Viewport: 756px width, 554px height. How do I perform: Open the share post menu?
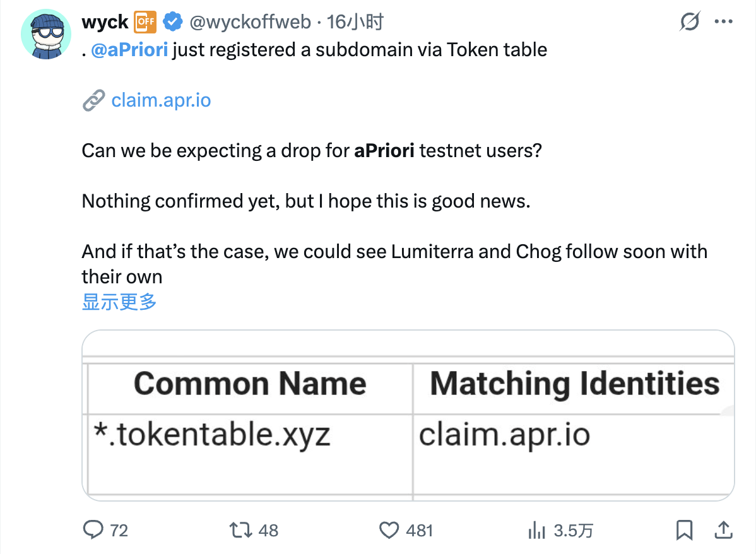pyautogui.click(x=723, y=529)
